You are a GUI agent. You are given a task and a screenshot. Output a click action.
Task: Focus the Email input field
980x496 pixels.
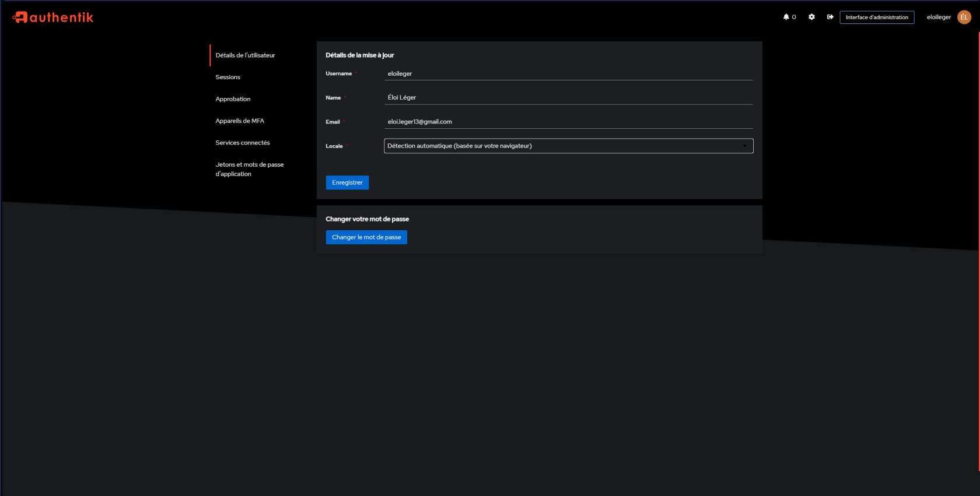pyautogui.click(x=569, y=122)
